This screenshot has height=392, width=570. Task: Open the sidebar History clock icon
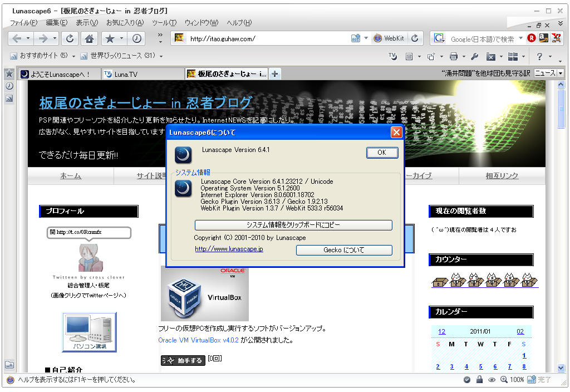click(9, 86)
